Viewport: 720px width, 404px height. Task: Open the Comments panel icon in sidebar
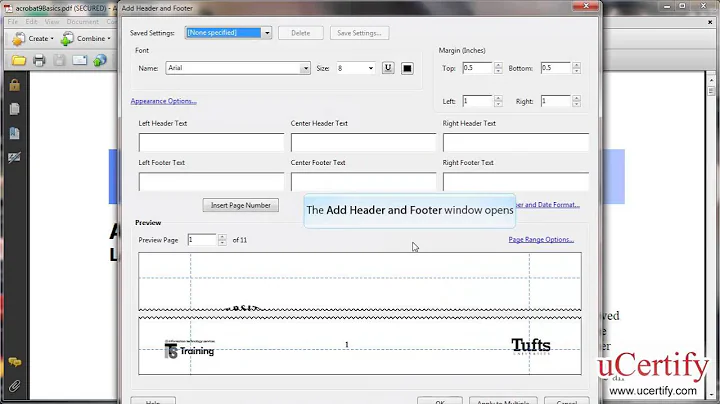click(x=15, y=362)
